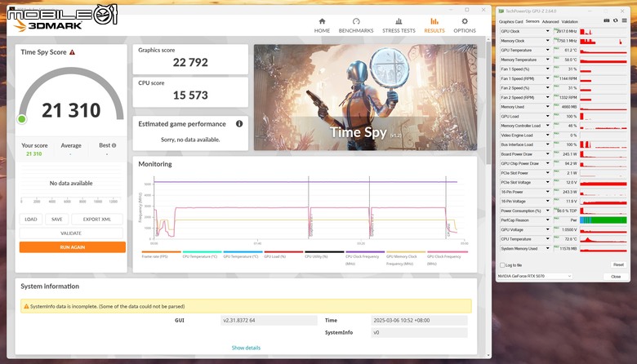Click the Frame rate (FPS) orange legend
The image size is (637, 364).
point(161,254)
